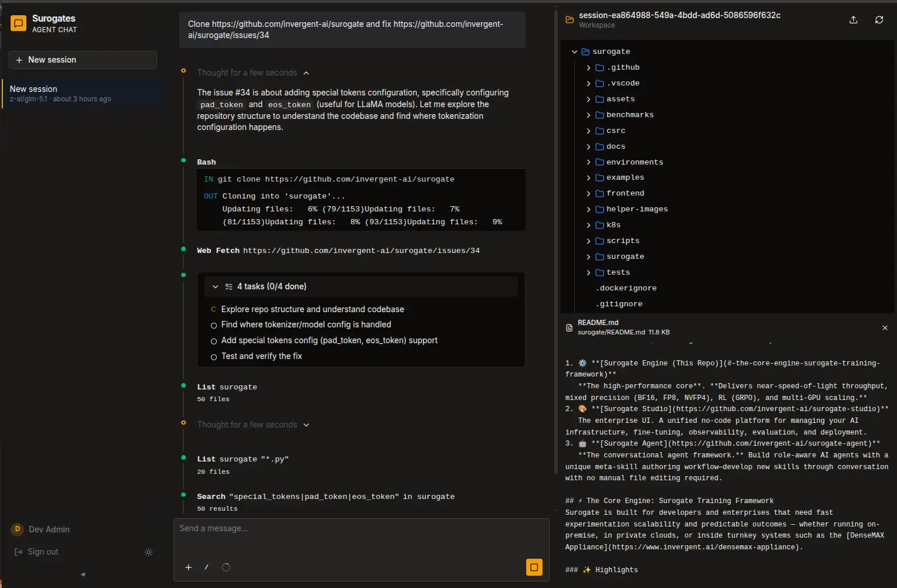Screen dimensions: 897x588
Task: Close the README.md preview
Action: pyautogui.click(x=885, y=328)
